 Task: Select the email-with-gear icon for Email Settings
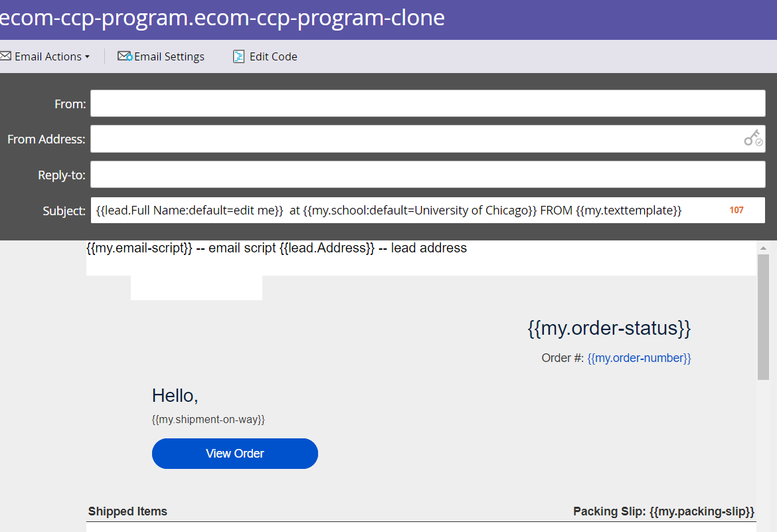(125, 56)
